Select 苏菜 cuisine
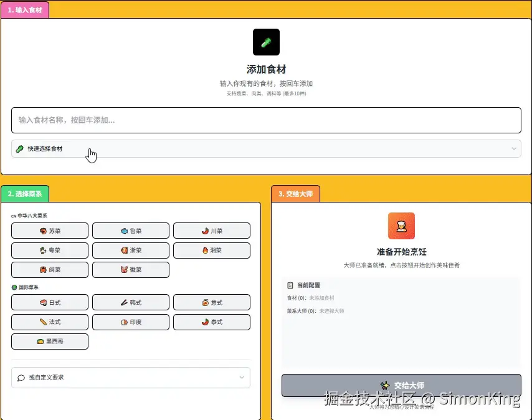 coord(50,231)
